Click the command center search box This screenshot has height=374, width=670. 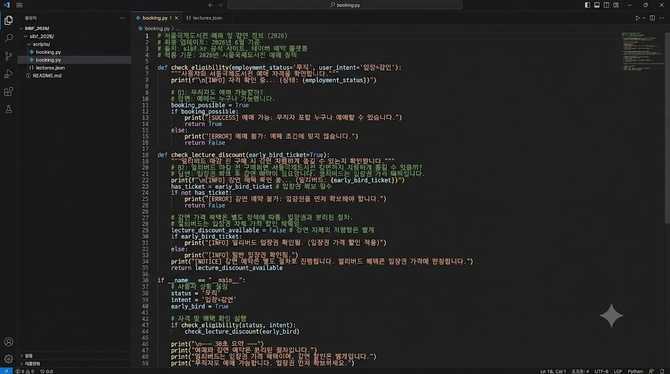(x=345, y=5)
